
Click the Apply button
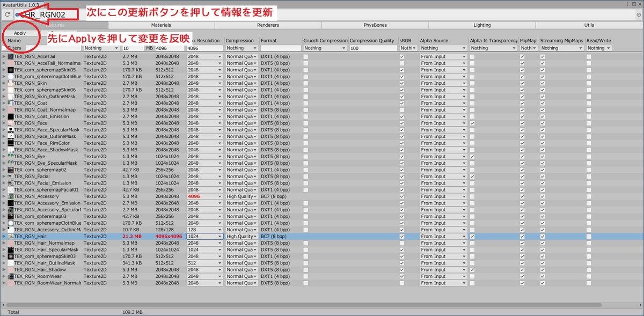tap(20, 33)
